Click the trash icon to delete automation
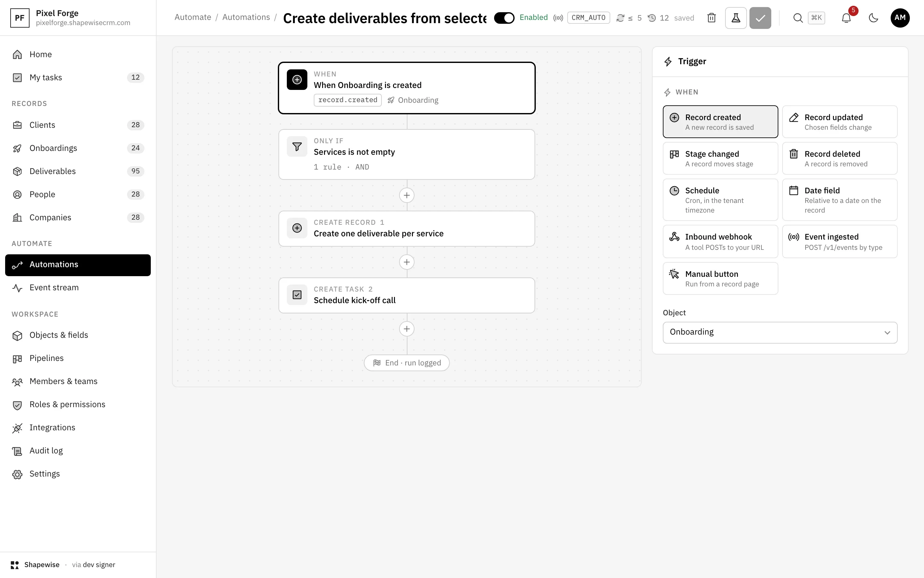Image resolution: width=924 pixels, height=578 pixels. click(711, 18)
